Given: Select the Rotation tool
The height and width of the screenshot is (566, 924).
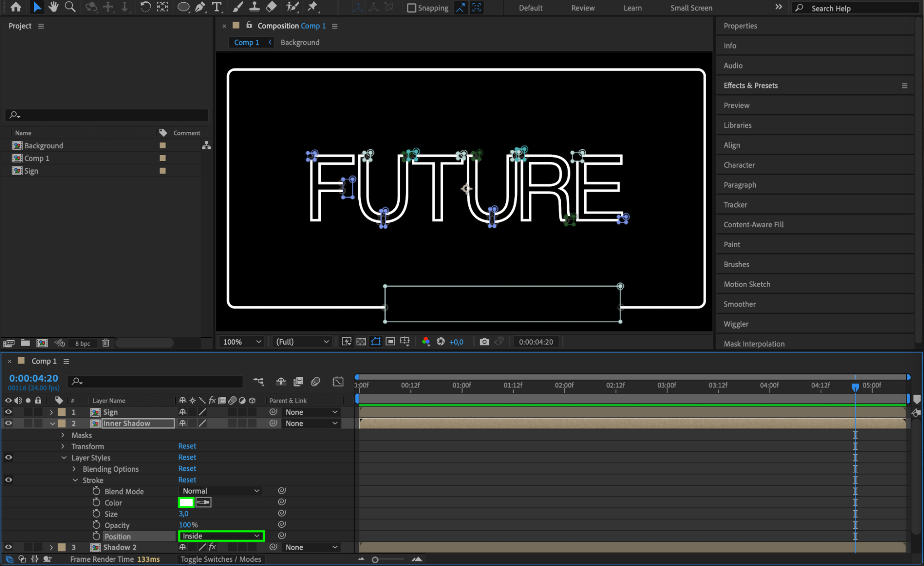Looking at the screenshot, I should 145,7.
